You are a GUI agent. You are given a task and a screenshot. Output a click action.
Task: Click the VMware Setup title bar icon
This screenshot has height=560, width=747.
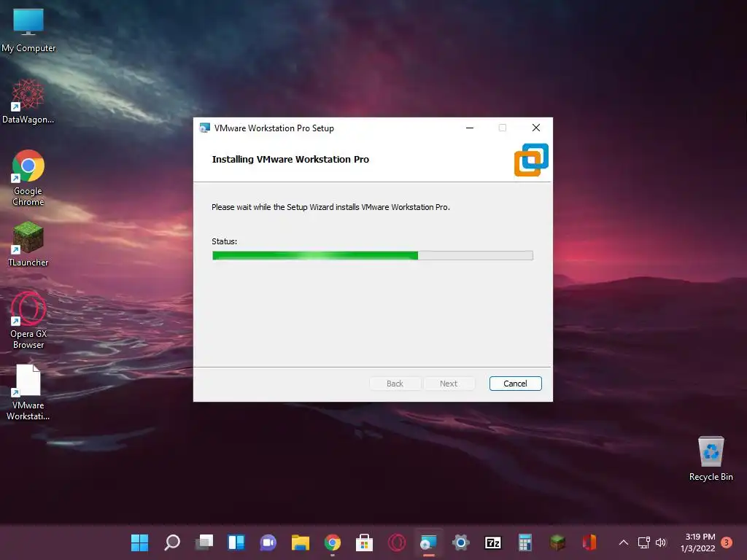click(x=204, y=128)
